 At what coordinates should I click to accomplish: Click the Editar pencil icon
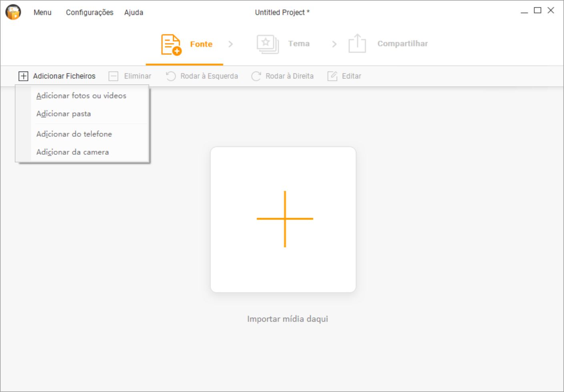(332, 76)
